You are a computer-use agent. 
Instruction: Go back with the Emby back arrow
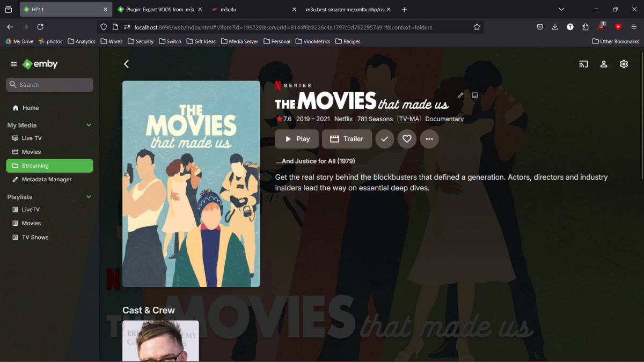coord(127,64)
